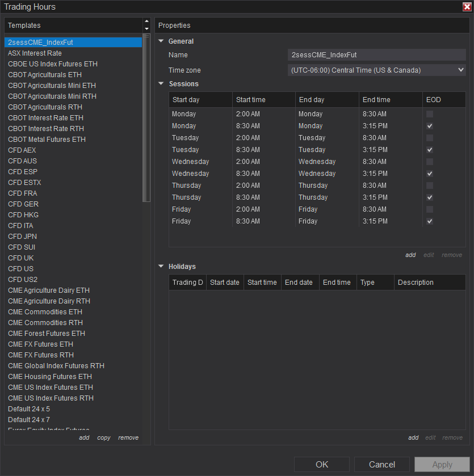Uncheck EOD for Wednesday 8:30 AM session
Viewport: 474px width, 476px height.
[429, 174]
